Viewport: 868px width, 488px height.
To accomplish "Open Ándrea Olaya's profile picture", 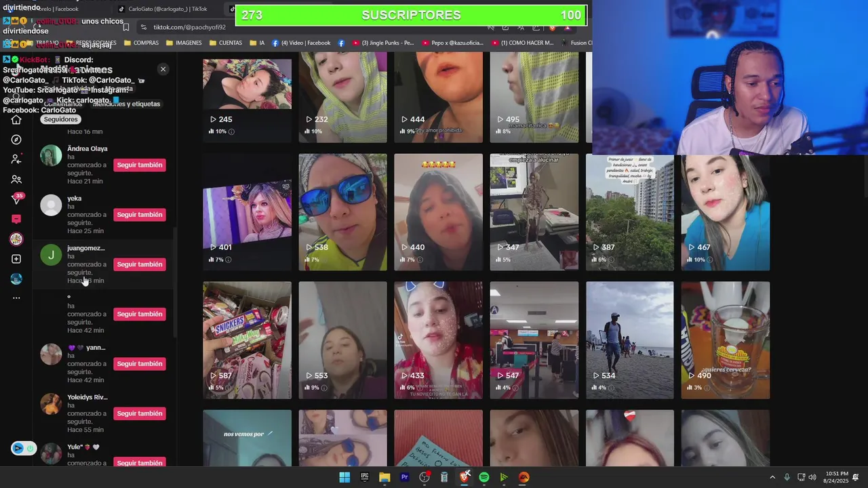I will pyautogui.click(x=51, y=155).
